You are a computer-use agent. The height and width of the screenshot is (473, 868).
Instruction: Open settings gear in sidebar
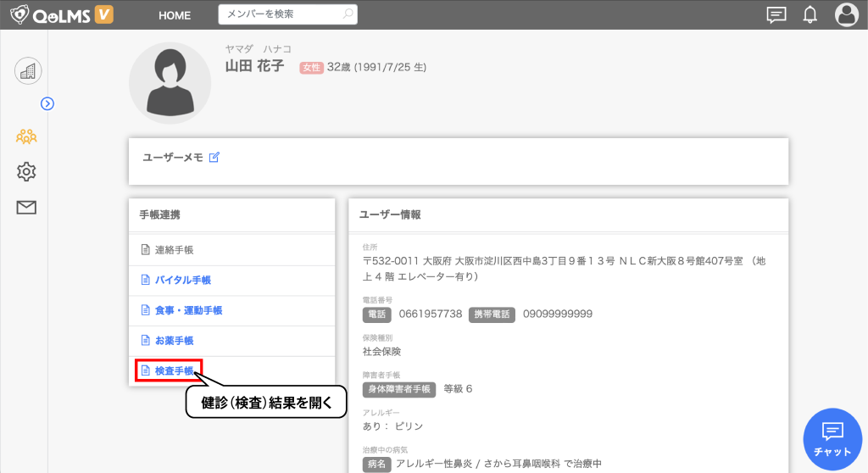[26, 172]
